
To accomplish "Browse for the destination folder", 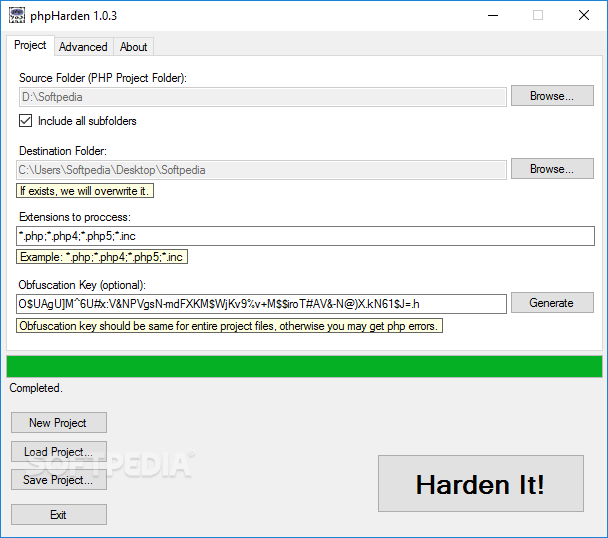I will [x=552, y=169].
